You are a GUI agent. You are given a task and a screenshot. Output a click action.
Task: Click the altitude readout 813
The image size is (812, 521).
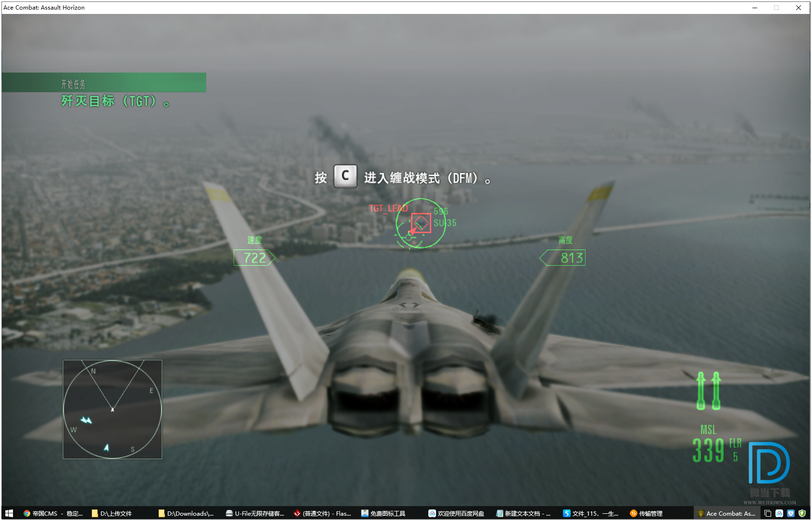(x=563, y=258)
